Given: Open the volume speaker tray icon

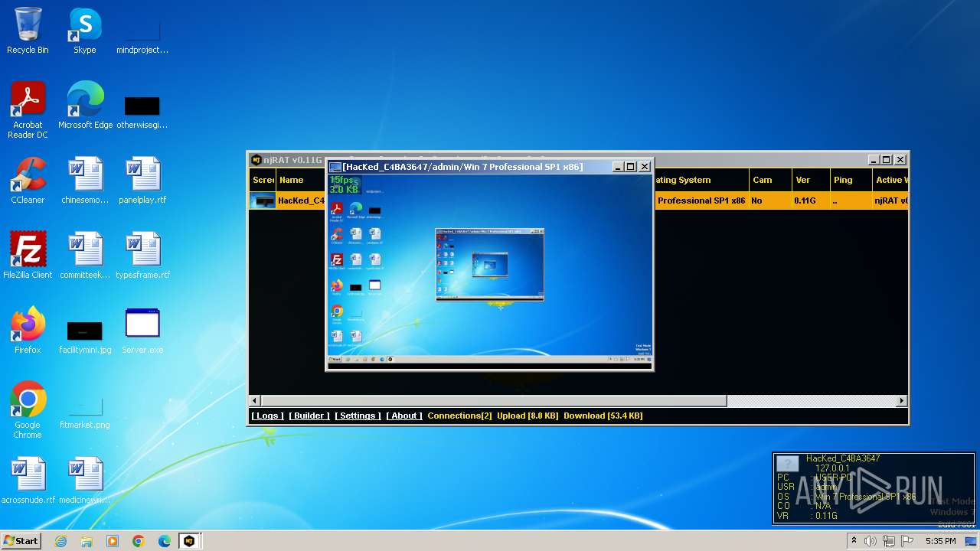Looking at the screenshot, I should [871, 541].
